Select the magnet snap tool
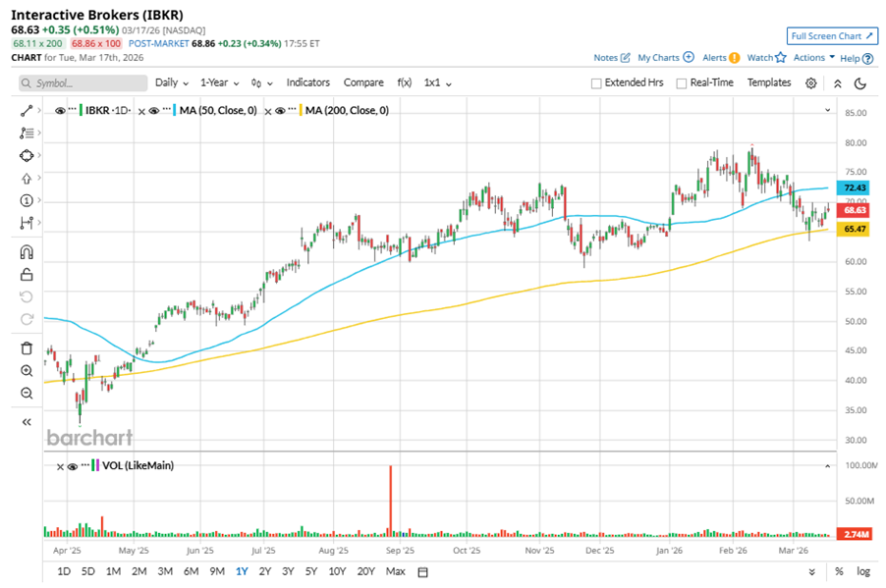886x588 pixels. pyautogui.click(x=27, y=252)
